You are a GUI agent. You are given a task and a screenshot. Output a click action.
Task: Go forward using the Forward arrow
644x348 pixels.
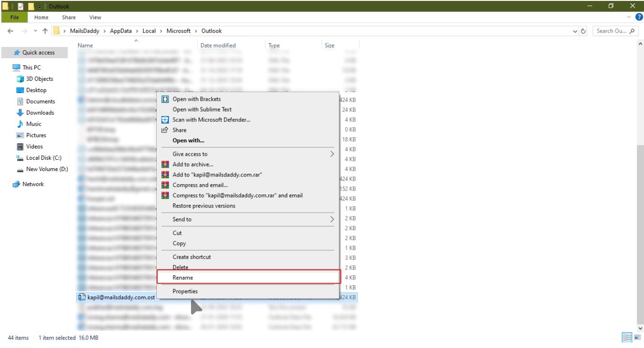click(24, 31)
